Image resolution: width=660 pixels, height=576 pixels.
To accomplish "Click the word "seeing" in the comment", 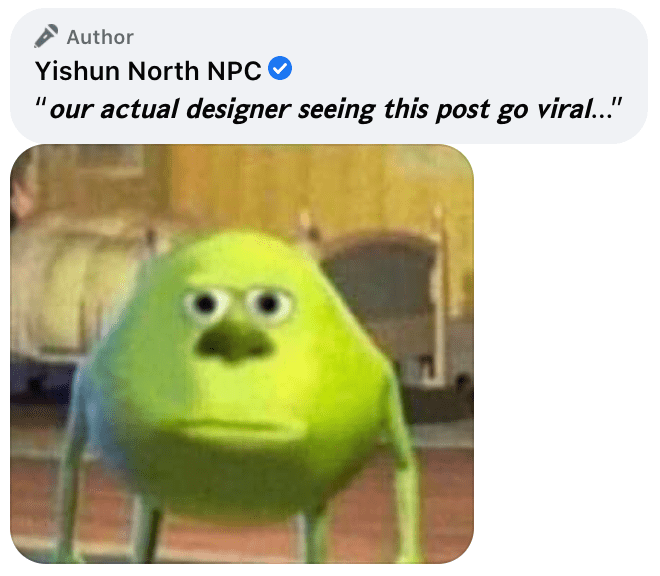I will pyautogui.click(x=337, y=110).
